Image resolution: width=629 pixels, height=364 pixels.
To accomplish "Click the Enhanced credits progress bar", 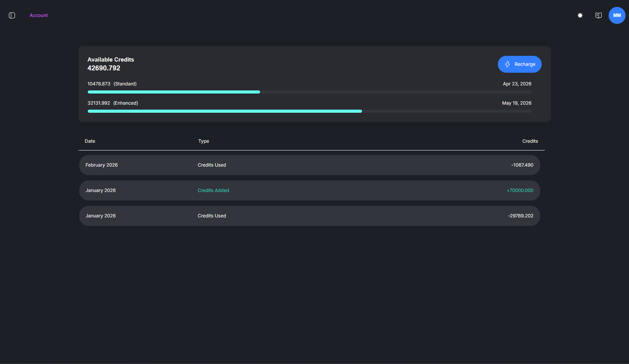I will coord(310,111).
